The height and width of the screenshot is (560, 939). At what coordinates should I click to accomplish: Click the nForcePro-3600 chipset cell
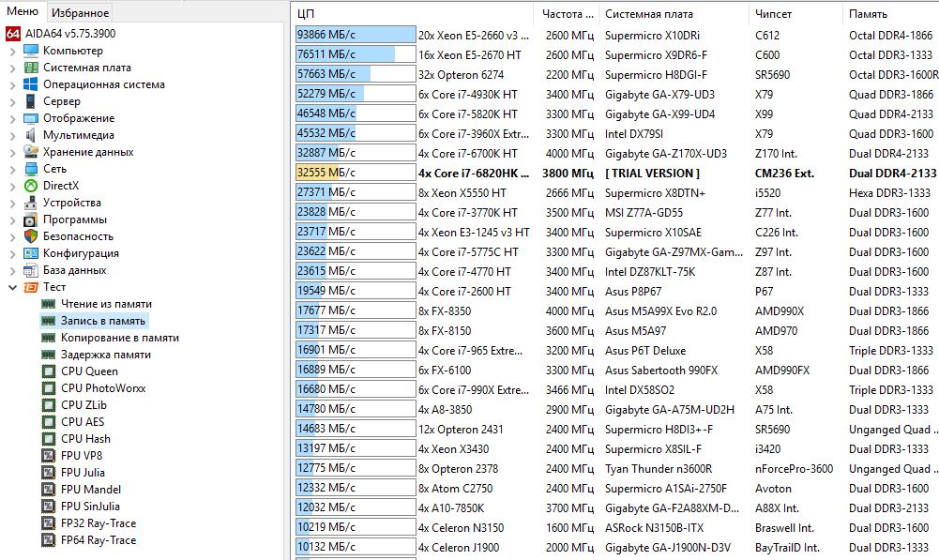[x=795, y=468]
